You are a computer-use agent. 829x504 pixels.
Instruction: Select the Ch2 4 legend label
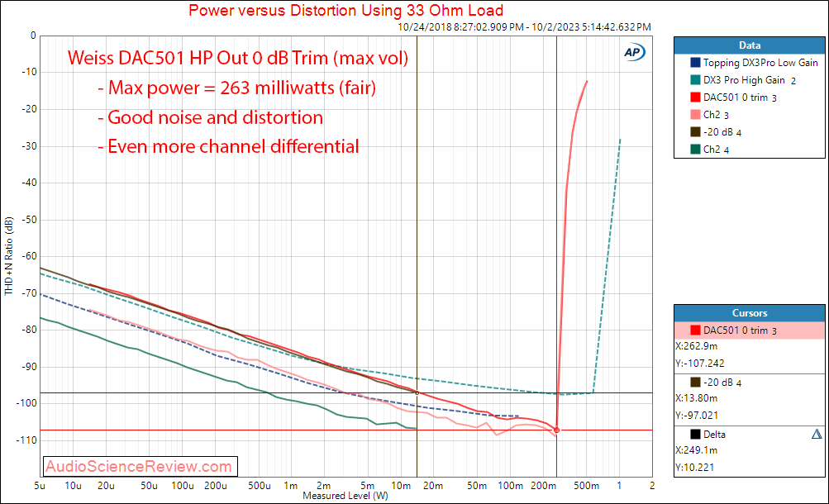point(716,150)
